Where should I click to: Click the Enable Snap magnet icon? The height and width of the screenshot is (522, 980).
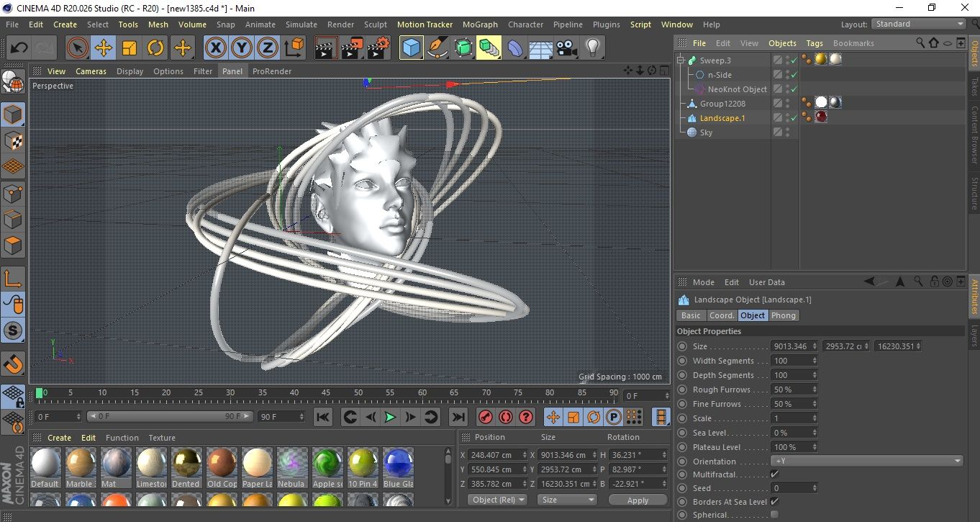click(x=13, y=364)
